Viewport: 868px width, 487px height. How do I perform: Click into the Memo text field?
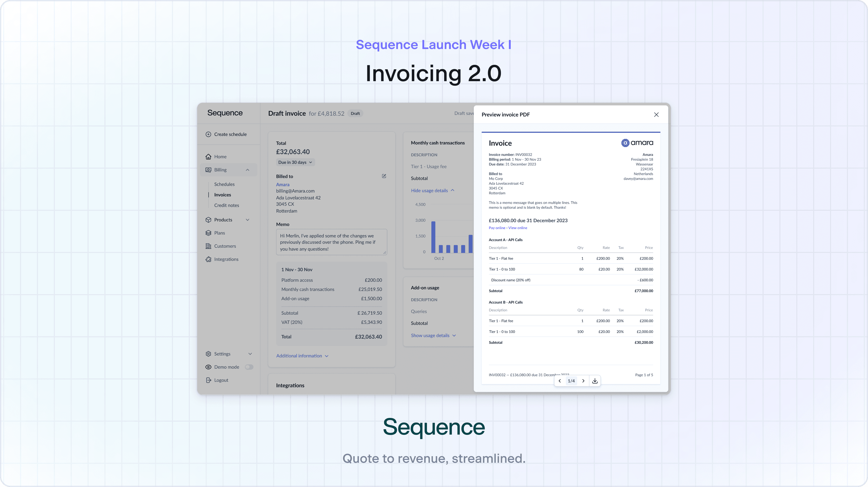[x=331, y=242]
